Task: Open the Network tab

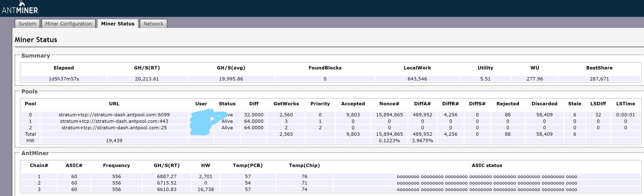Action: click(x=153, y=24)
